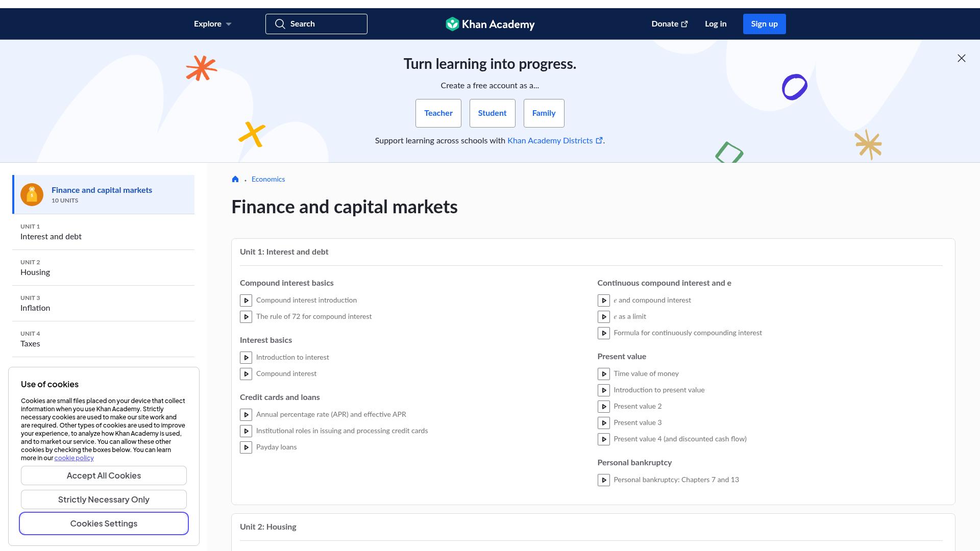Screen dimensions: 980x551
Task: Click the Khan Academy logo
Action: pos(490,24)
